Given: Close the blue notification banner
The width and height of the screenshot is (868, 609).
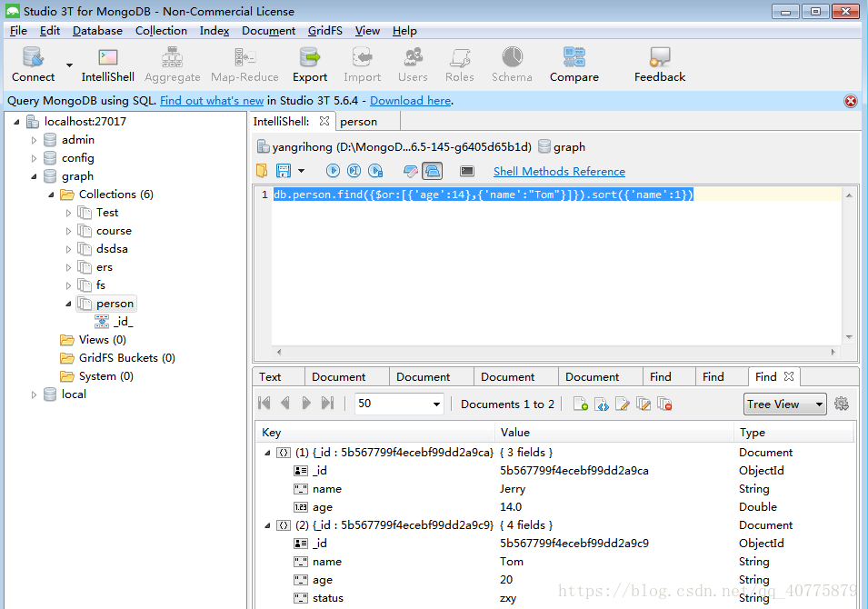Looking at the screenshot, I should point(851,101).
